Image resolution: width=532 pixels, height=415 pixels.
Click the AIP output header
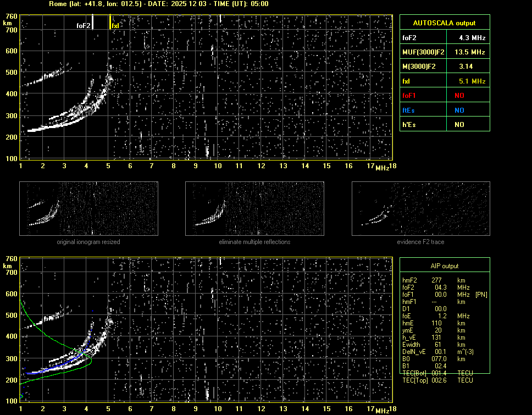(444, 266)
